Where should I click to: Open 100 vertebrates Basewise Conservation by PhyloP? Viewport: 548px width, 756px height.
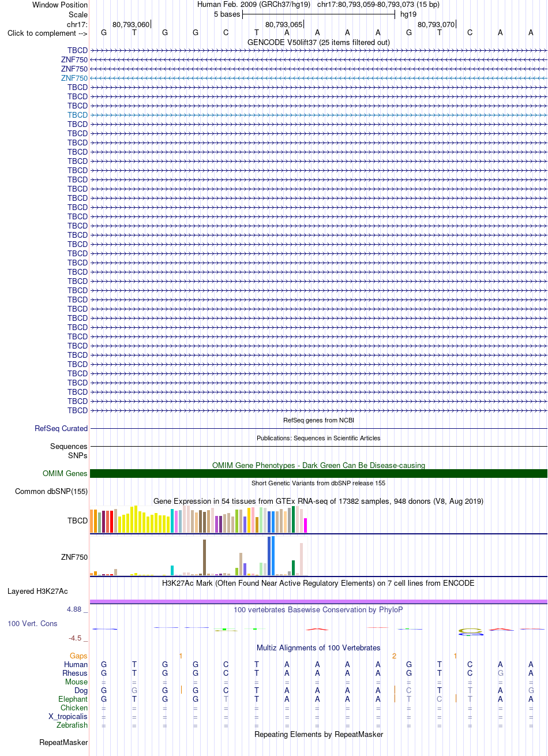pos(318,609)
